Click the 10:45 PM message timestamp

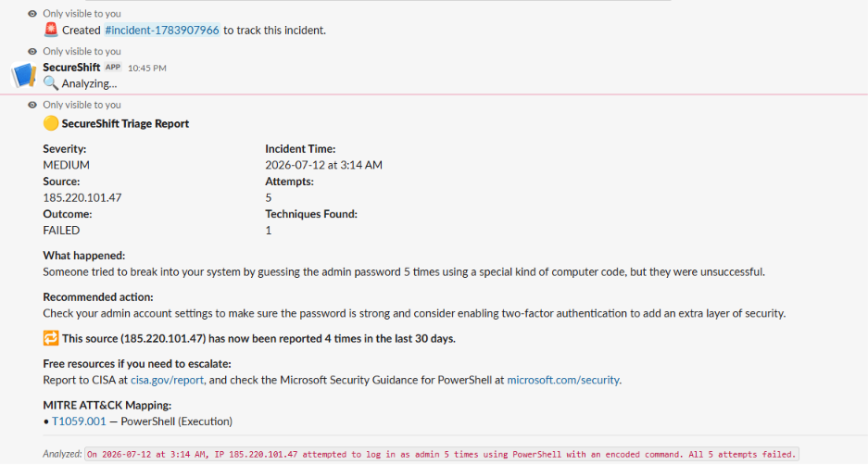(x=146, y=69)
